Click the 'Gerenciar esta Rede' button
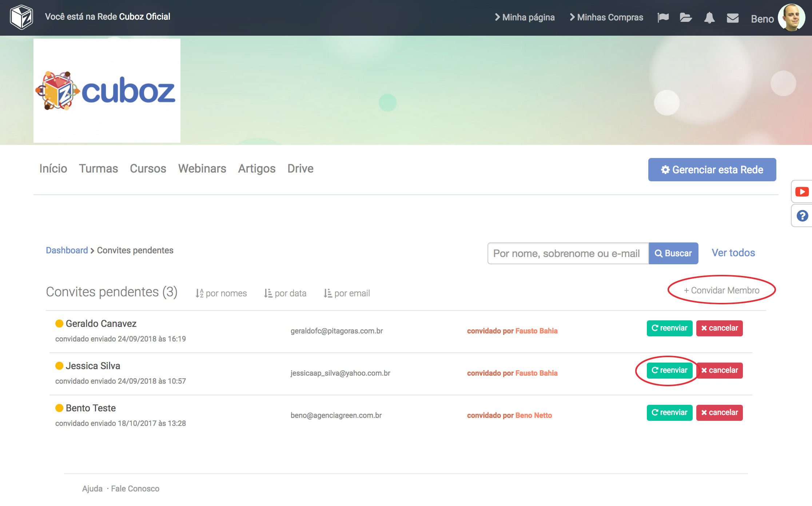 (x=712, y=170)
